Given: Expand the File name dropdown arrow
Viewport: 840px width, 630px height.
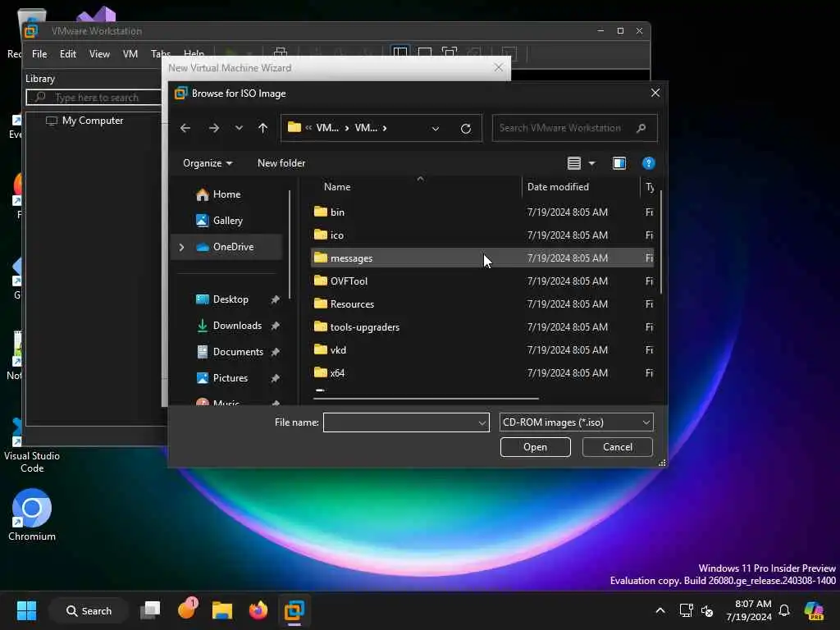Looking at the screenshot, I should pos(482,422).
